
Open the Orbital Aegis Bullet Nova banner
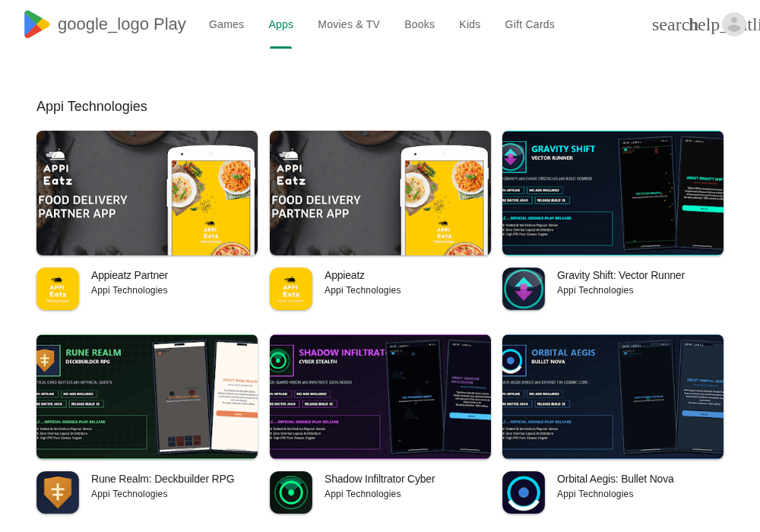tap(613, 396)
